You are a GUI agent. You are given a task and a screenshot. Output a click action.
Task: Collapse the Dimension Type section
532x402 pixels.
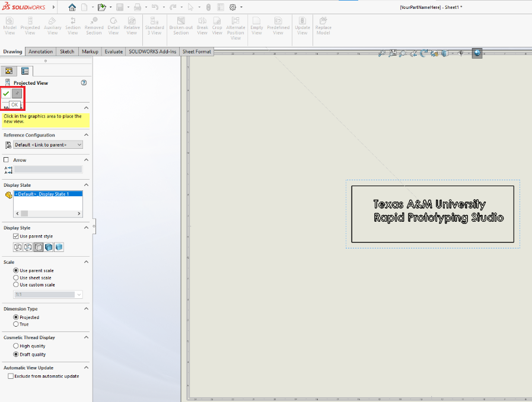[86, 308]
